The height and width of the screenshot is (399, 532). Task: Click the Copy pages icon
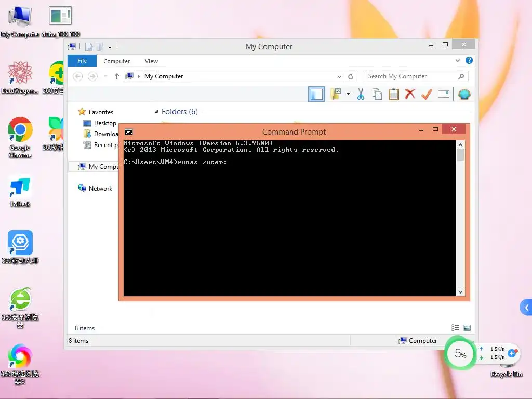pos(377,94)
